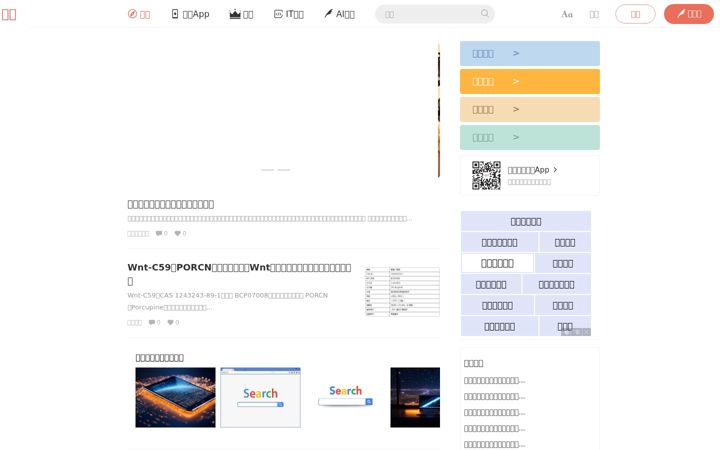The image size is (720, 450).
Task: Open the Search bar image without window frame
Action: tap(346, 396)
